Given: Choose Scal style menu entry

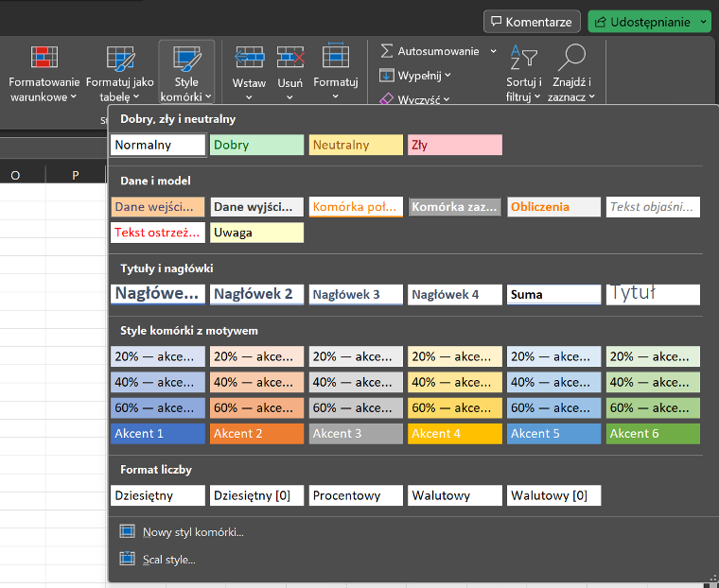Looking at the screenshot, I should 168,560.
